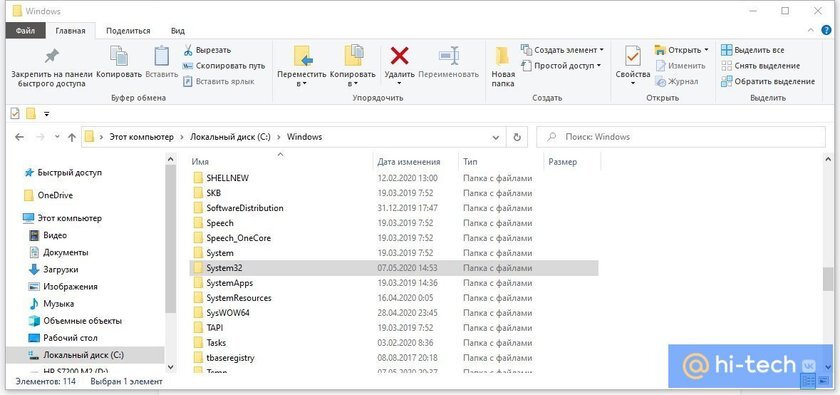
Task: Select the SoftwareDistribution folder
Action: [x=394, y=208]
